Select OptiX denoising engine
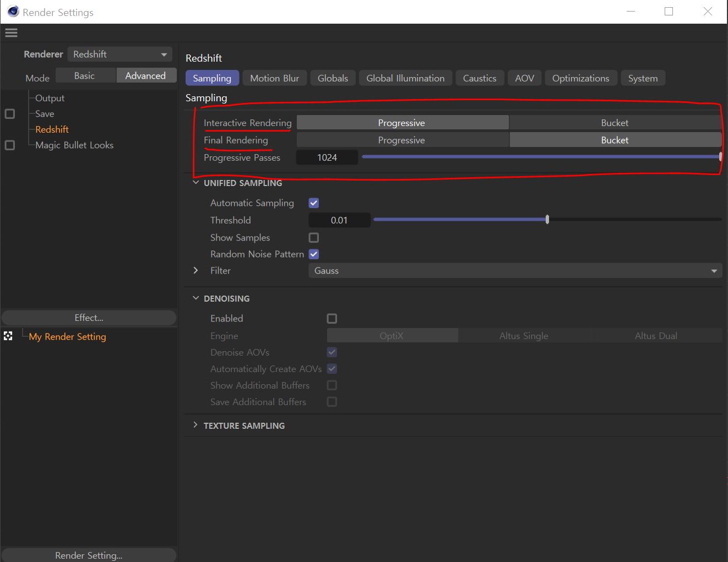Screen dimensions: 728x562 (392, 336)
